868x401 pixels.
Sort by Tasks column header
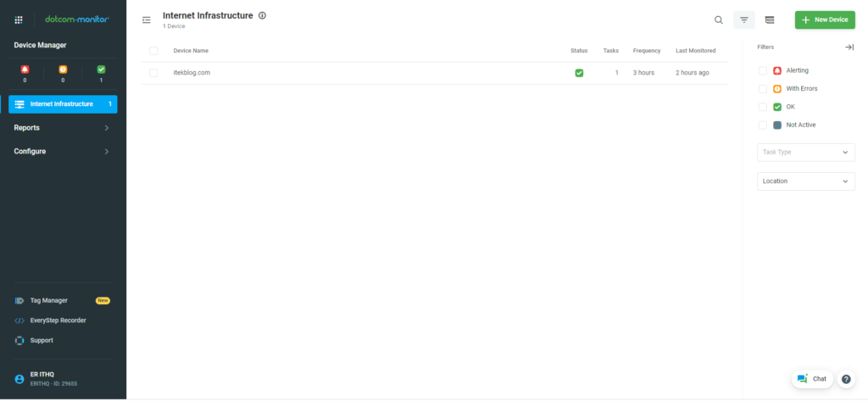tap(611, 51)
